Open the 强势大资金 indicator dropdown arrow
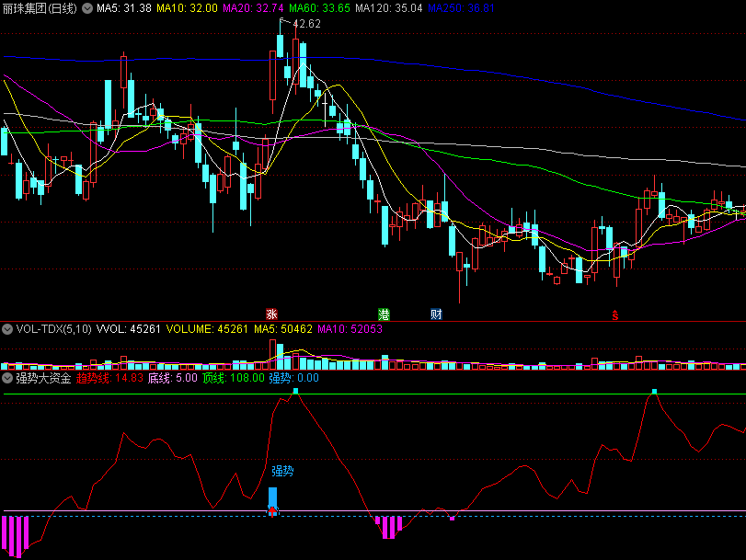 point(7,378)
